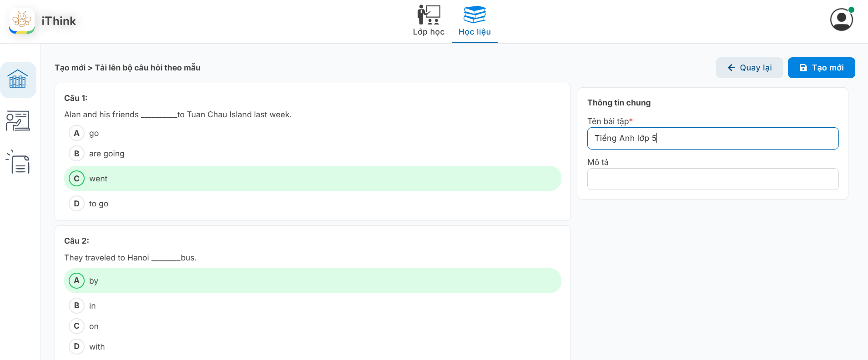Open the user profile avatar
Screen dimensions: 868x360
click(x=841, y=20)
